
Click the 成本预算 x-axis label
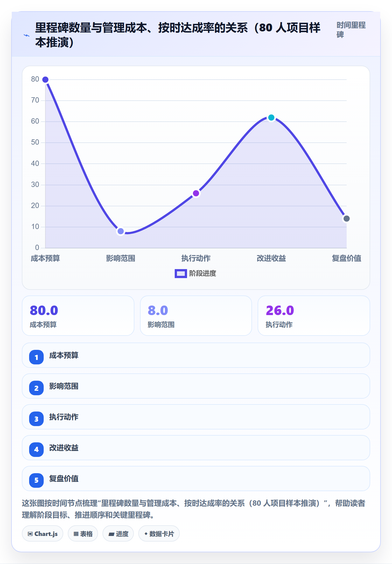point(45,258)
